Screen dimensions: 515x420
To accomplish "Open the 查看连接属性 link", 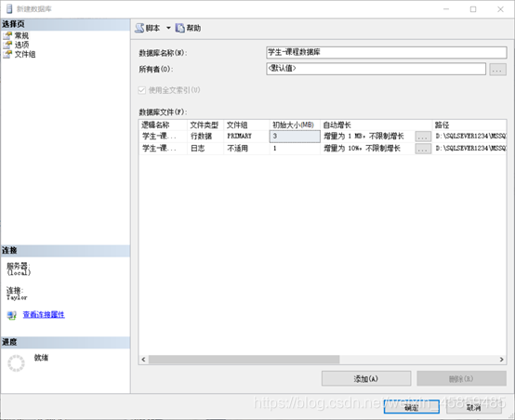I will click(44, 315).
